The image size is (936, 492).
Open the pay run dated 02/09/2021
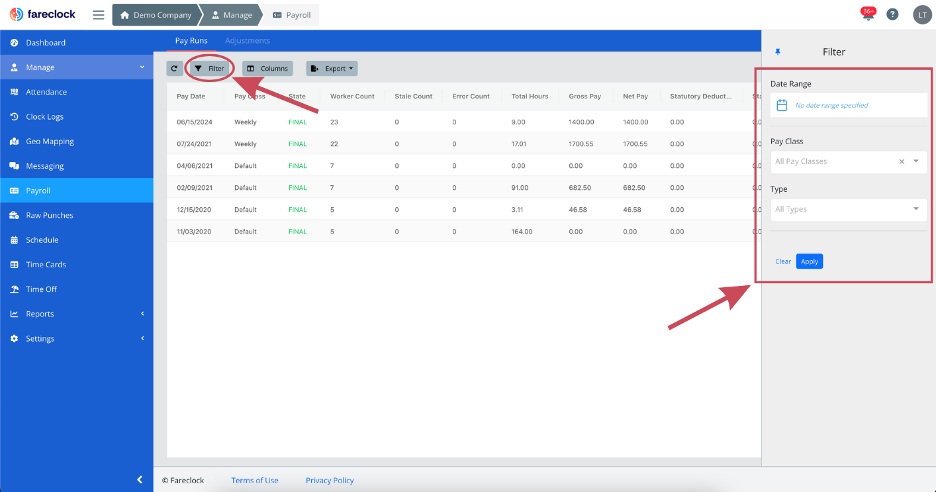(x=464, y=187)
